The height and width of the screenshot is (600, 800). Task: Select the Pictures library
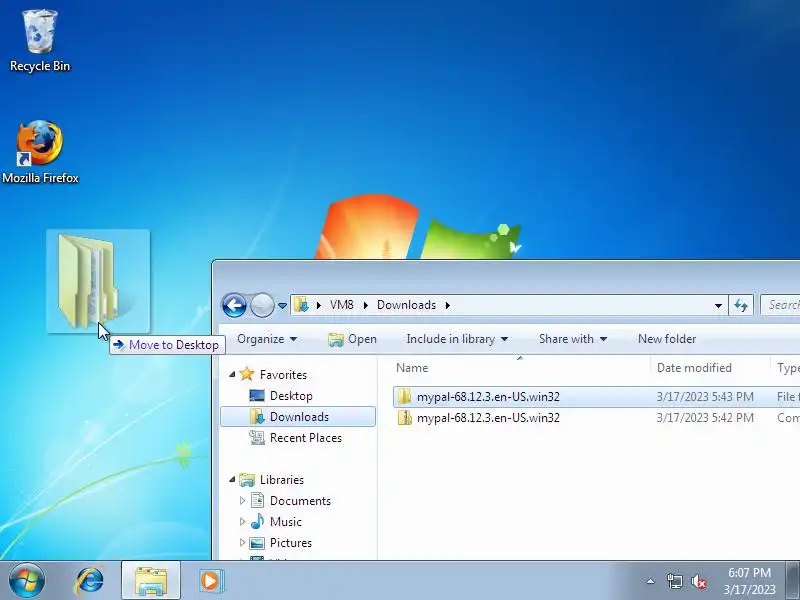coord(290,542)
